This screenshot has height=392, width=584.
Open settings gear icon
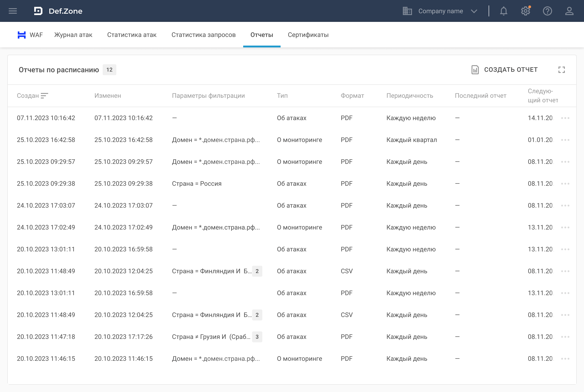pos(525,11)
